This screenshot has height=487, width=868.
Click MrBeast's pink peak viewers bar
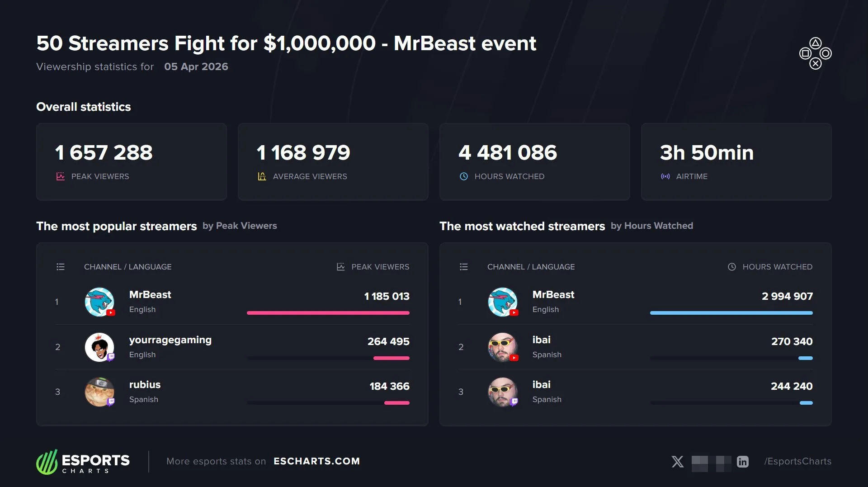[328, 313]
